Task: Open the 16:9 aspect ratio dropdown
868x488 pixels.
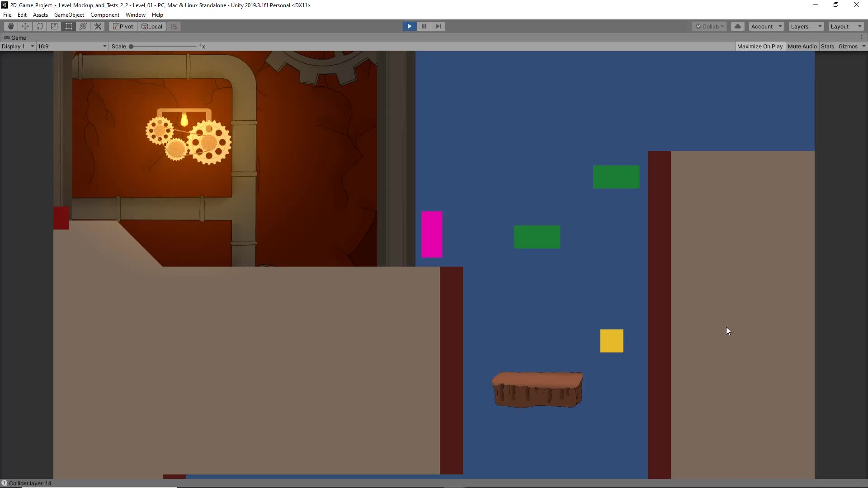Action: pyautogui.click(x=72, y=46)
